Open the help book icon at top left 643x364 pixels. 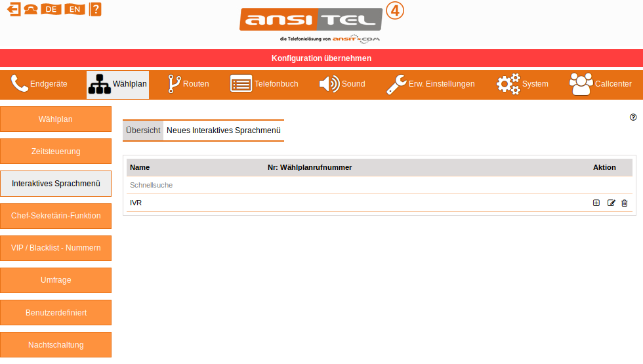(x=95, y=9)
